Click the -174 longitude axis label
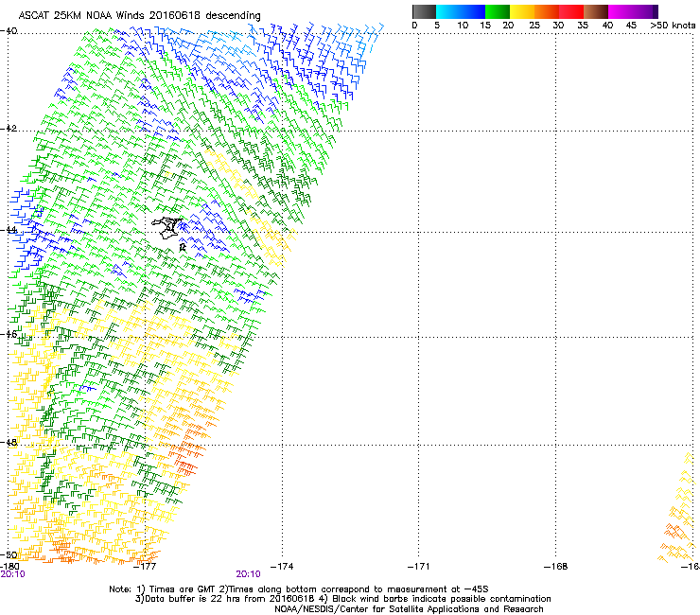The width and height of the screenshot is (700, 615). (x=282, y=567)
